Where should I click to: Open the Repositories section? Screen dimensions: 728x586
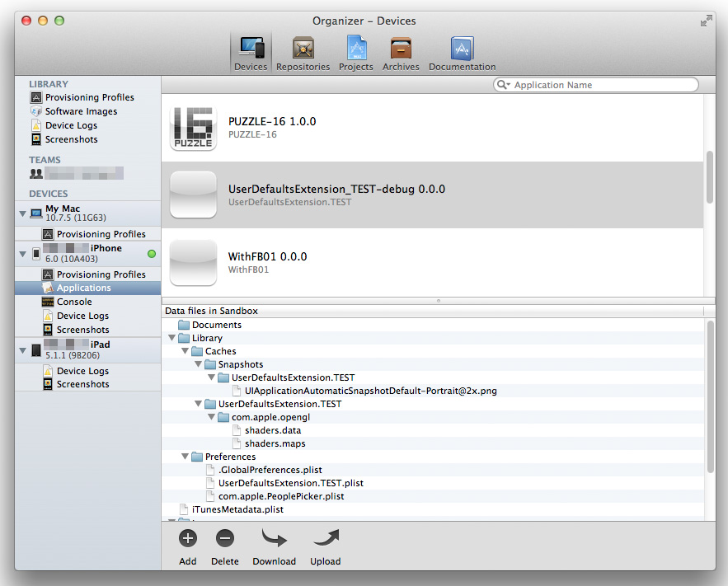(303, 54)
